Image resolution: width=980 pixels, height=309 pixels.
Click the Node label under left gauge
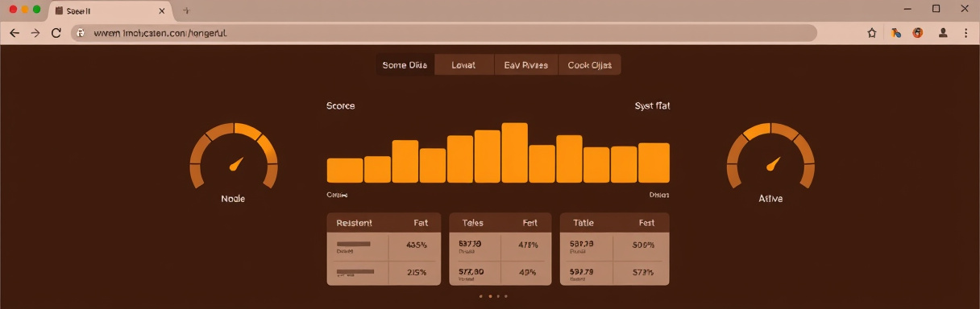tap(233, 199)
